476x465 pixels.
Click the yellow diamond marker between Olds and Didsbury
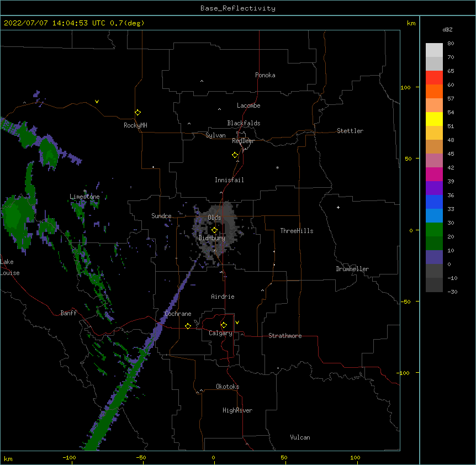[215, 230]
